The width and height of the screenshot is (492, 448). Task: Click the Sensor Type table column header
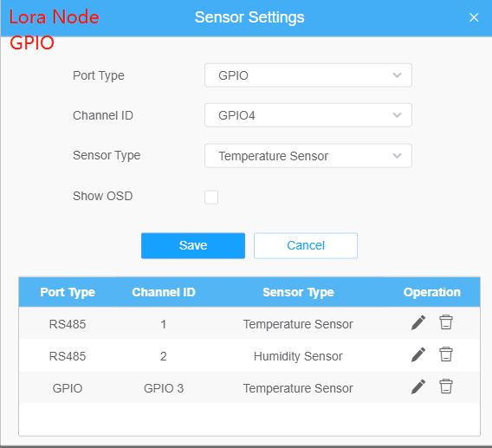(x=298, y=292)
